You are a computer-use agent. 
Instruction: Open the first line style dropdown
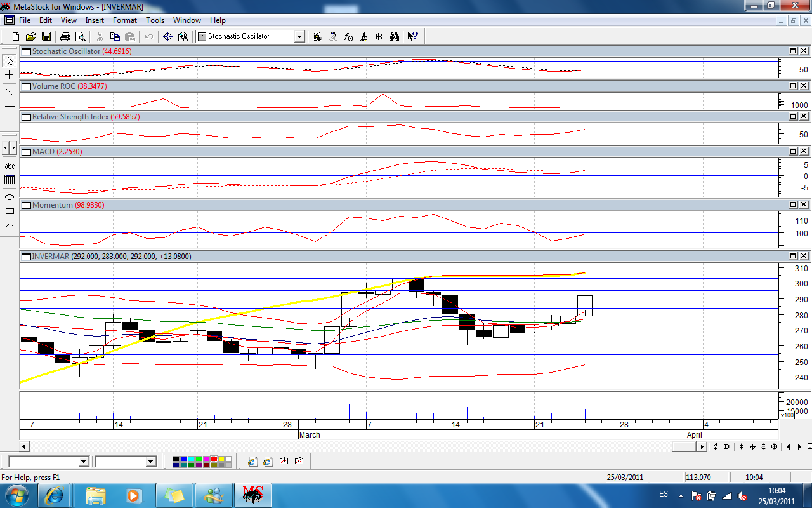coord(83,462)
